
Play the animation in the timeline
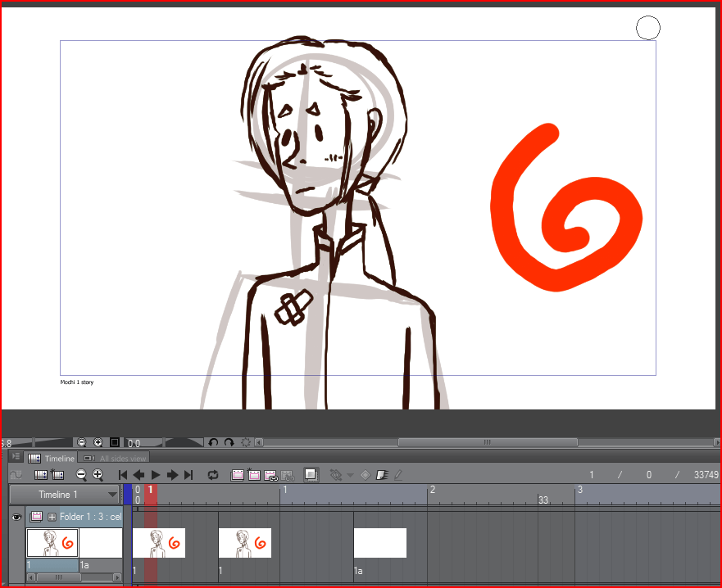(x=156, y=475)
